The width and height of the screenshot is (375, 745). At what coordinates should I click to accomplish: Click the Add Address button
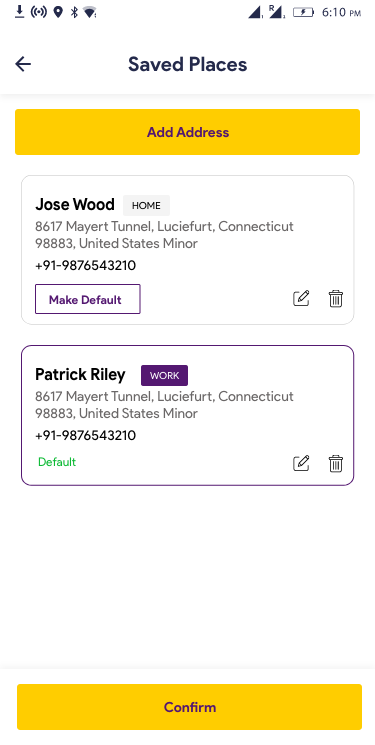[x=187, y=132]
